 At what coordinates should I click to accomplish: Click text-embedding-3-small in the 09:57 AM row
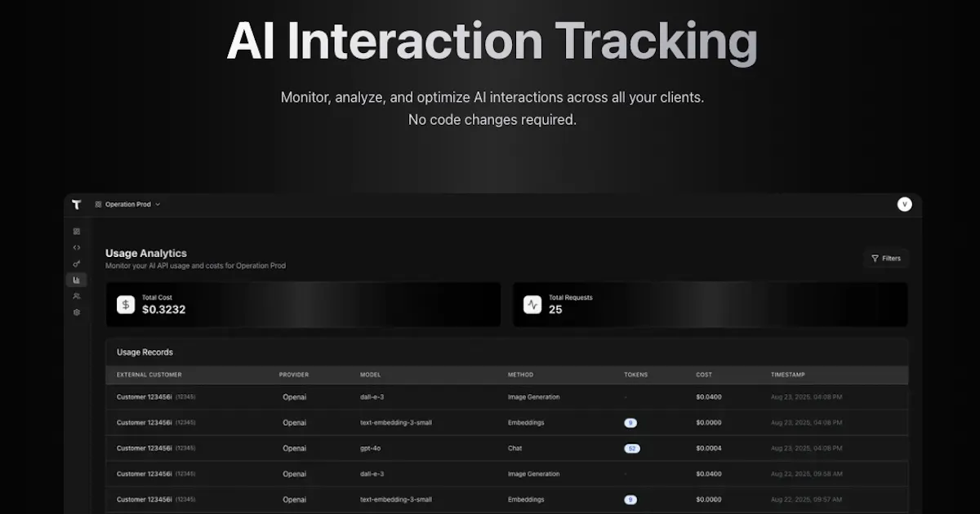[x=396, y=499]
